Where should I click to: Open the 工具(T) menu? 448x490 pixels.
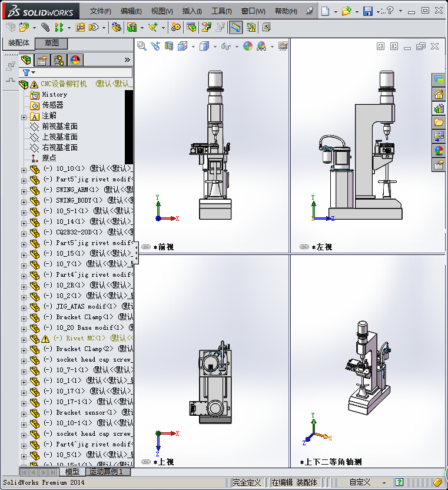point(221,11)
